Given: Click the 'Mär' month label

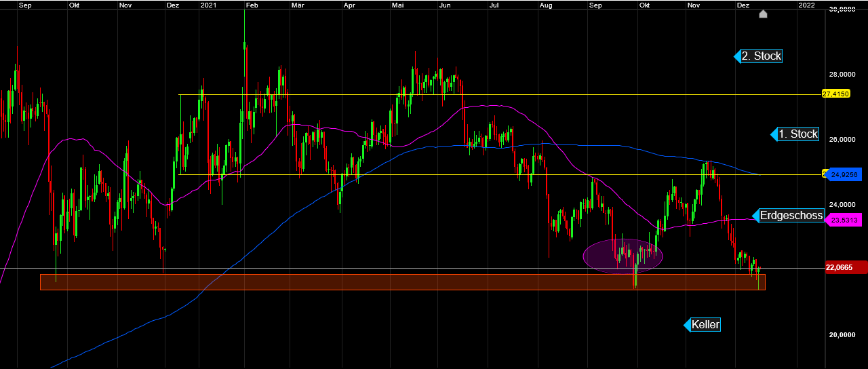Looking at the screenshot, I should pyautogui.click(x=297, y=5).
